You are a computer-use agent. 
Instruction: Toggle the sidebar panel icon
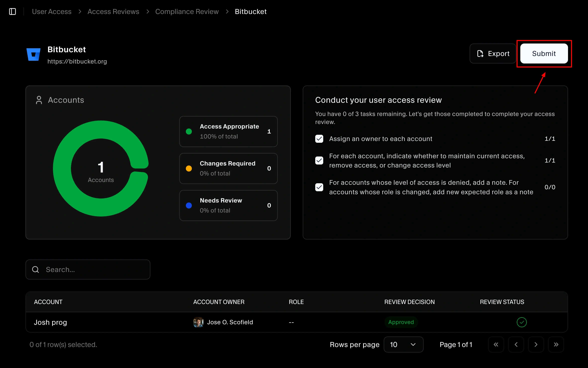pyautogui.click(x=13, y=11)
